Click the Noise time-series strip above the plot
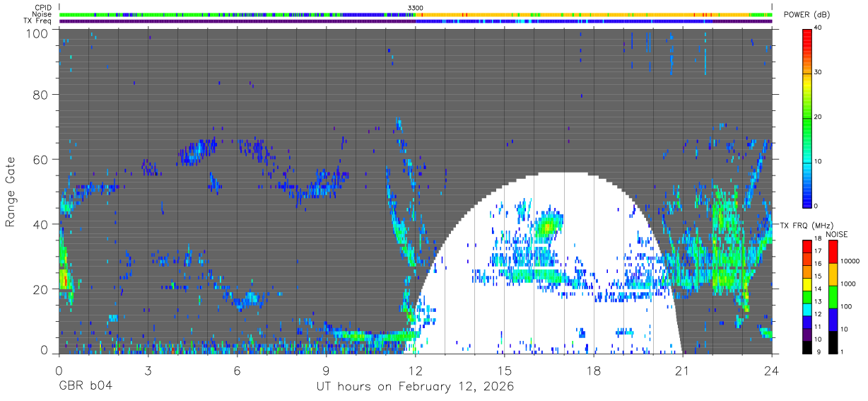Image resolution: width=868 pixels, height=401 pixels. (415, 14)
